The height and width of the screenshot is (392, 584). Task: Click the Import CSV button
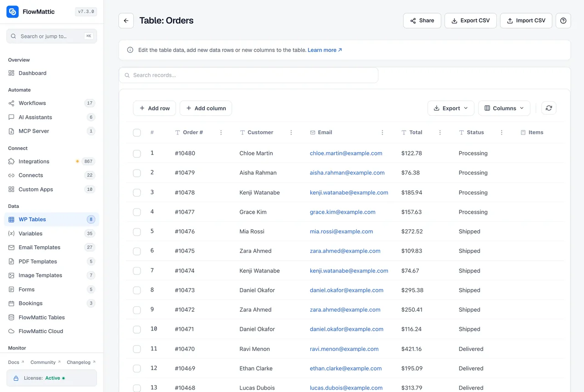526,21
